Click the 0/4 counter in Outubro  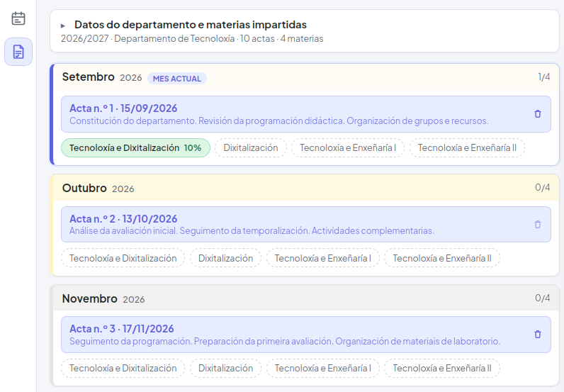tap(543, 187)
